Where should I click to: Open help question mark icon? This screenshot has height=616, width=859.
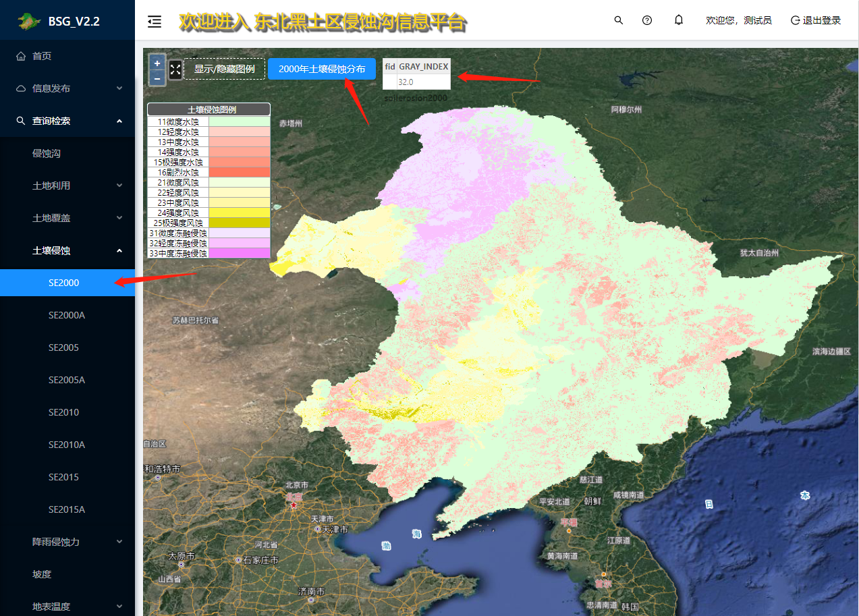(647, 20)
